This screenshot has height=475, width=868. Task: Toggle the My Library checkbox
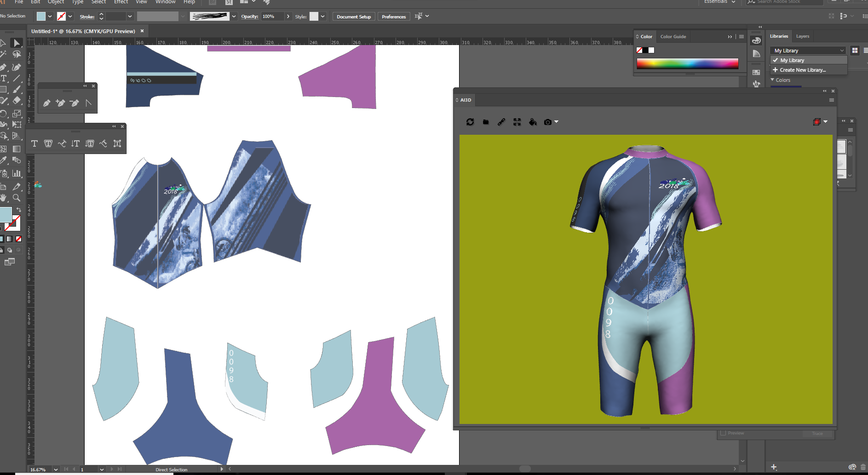pos(776,60)
